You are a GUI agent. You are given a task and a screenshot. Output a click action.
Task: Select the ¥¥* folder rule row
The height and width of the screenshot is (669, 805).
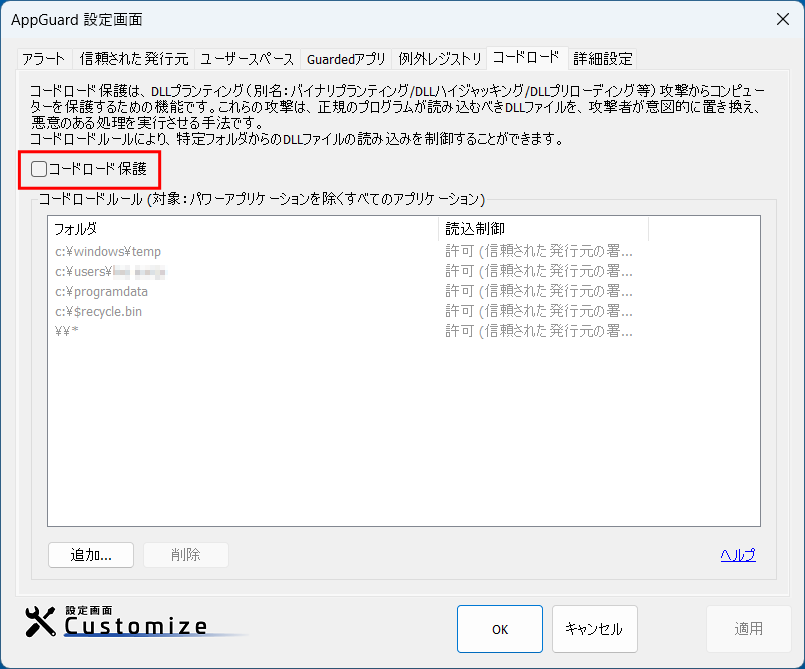coord(67,331)
